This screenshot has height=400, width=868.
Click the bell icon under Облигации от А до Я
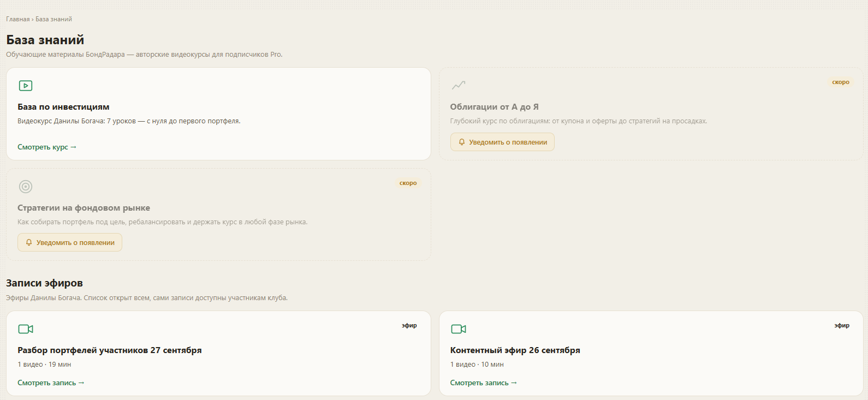tap(462, 142)
